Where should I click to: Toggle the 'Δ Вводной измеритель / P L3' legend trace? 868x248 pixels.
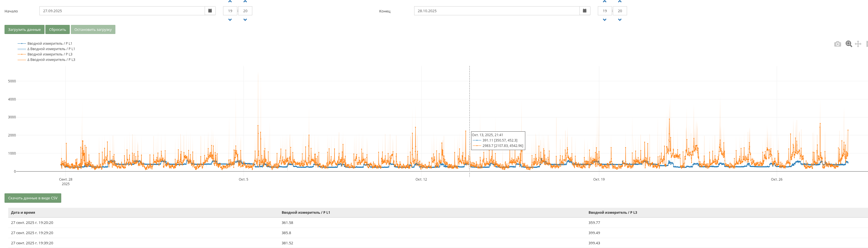click(51, 59)
